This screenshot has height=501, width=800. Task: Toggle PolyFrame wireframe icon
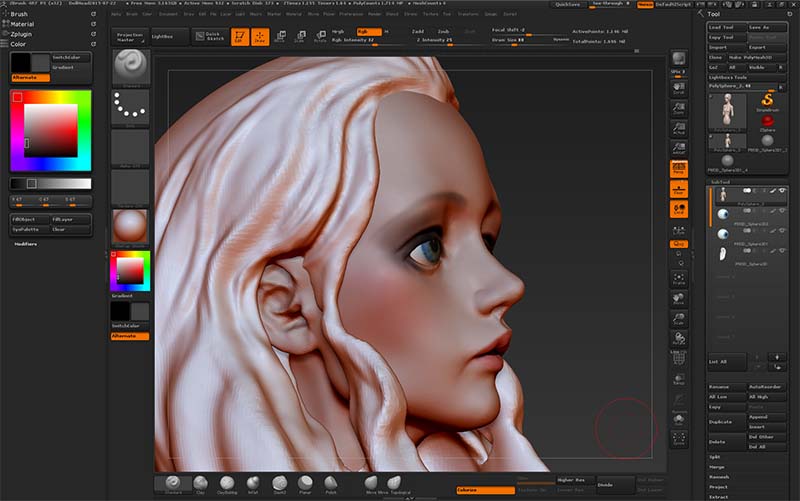tap(679, 359)
